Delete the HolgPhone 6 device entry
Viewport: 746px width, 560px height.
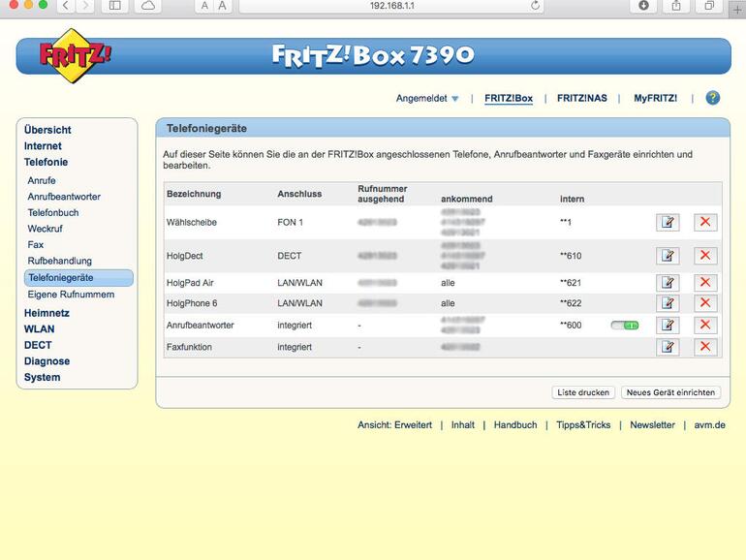pyautogui.click(x=705, y=303)
